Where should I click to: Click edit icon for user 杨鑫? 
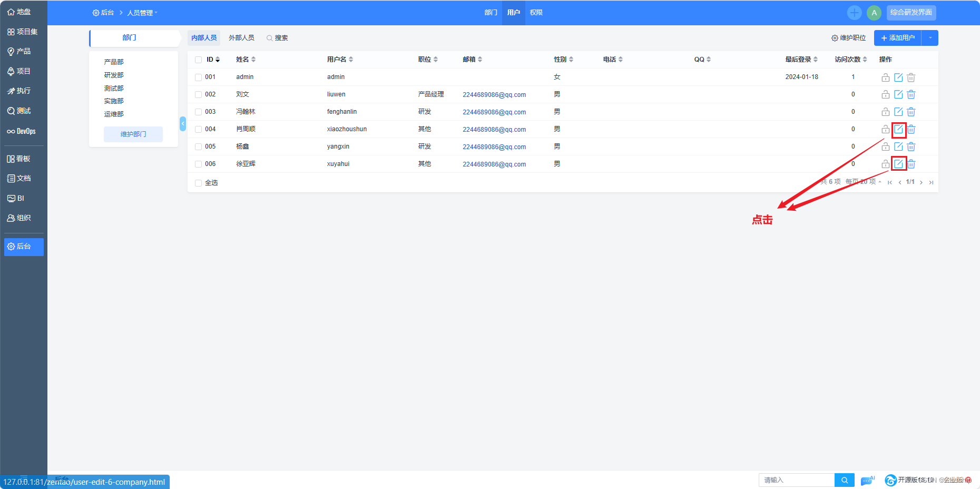tap(898, 146)
